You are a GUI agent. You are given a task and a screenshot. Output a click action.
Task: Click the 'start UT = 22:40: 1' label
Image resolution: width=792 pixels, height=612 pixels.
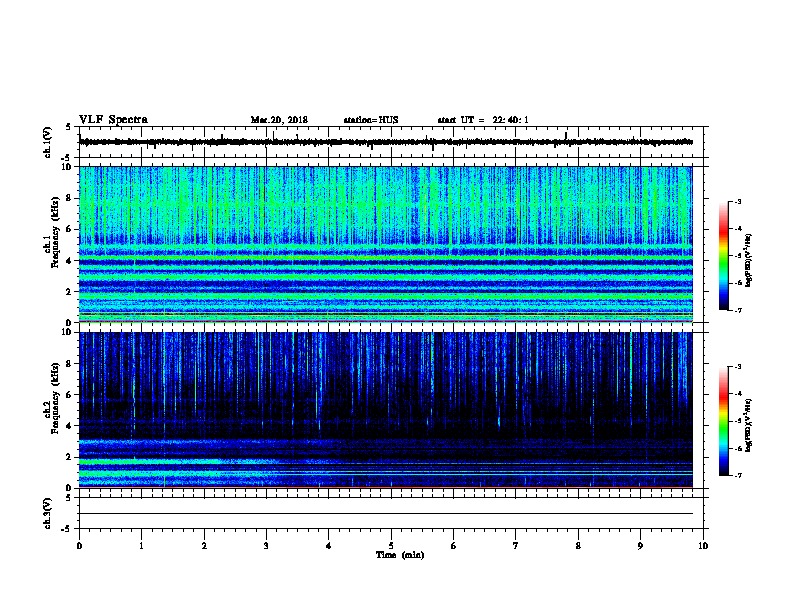(483, 120)
